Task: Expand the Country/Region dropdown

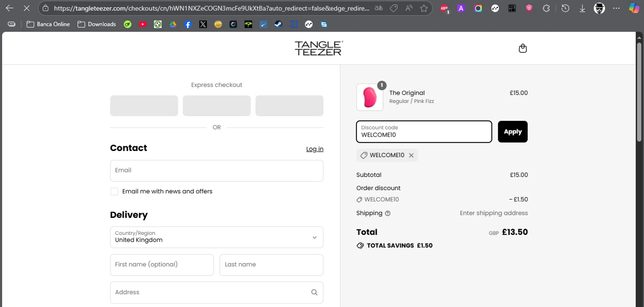Action: (x=216, y=237)
